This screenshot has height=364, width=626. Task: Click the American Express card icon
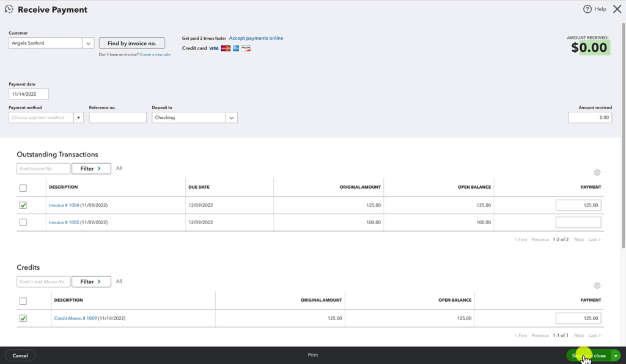click(235, 48)
